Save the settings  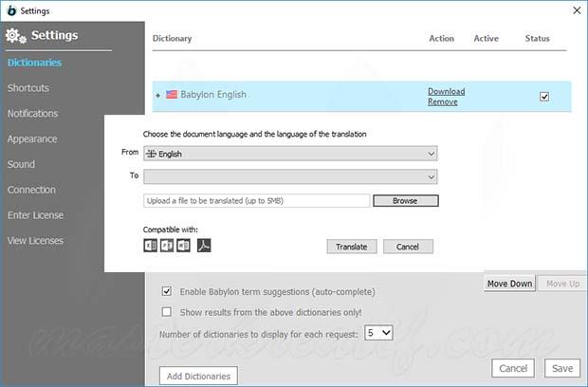[562, 368]
